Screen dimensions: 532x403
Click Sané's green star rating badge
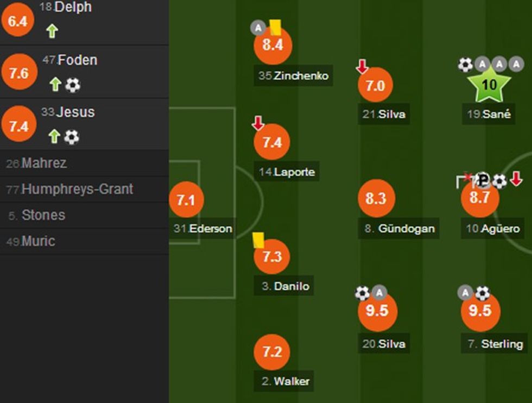coord(489,85)
